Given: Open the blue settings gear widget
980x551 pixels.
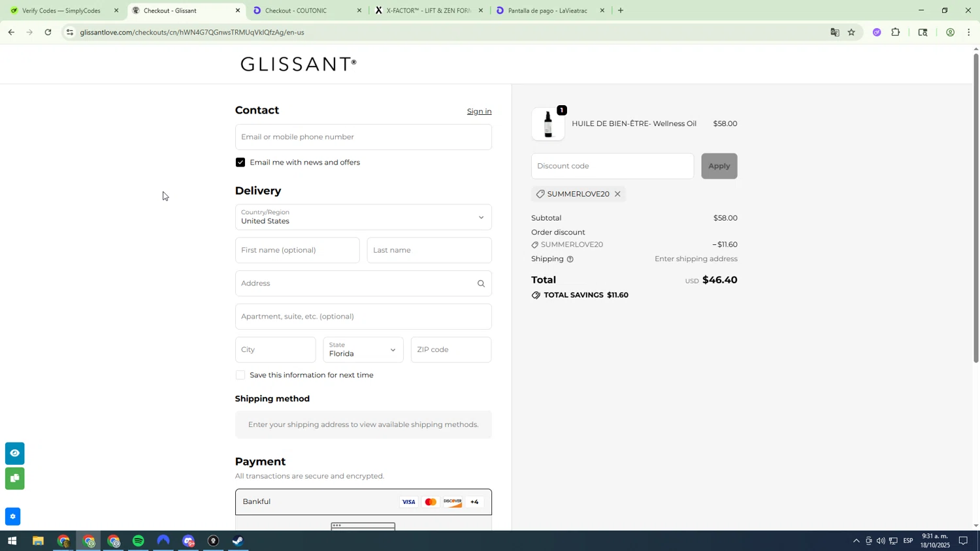Looking at the screenshot, I should 12,516.
